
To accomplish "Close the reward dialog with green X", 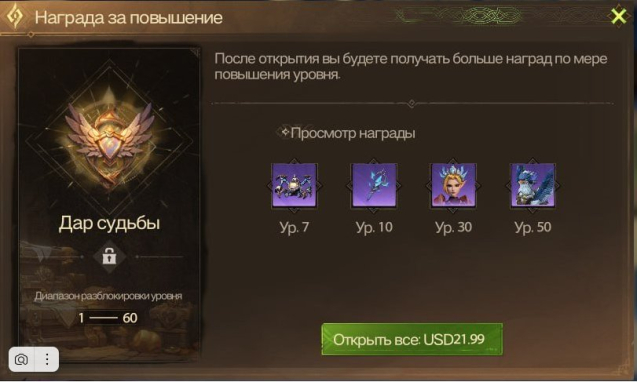I will point(619,16).
